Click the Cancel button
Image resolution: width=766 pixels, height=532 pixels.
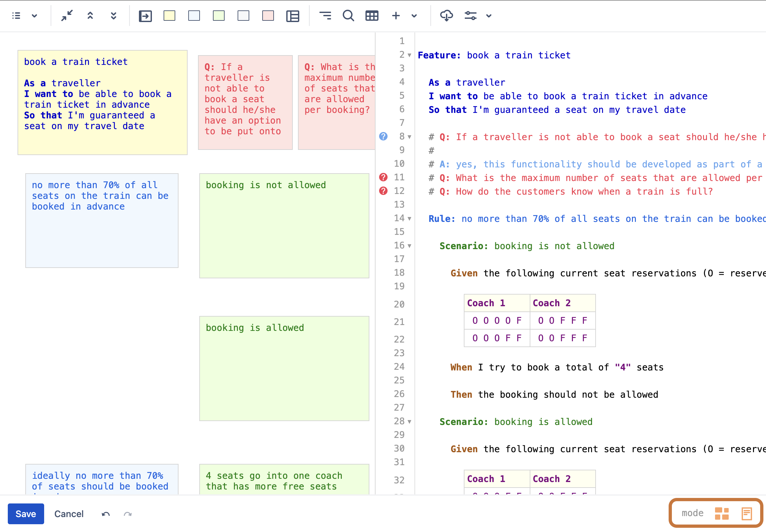point(69,514)
